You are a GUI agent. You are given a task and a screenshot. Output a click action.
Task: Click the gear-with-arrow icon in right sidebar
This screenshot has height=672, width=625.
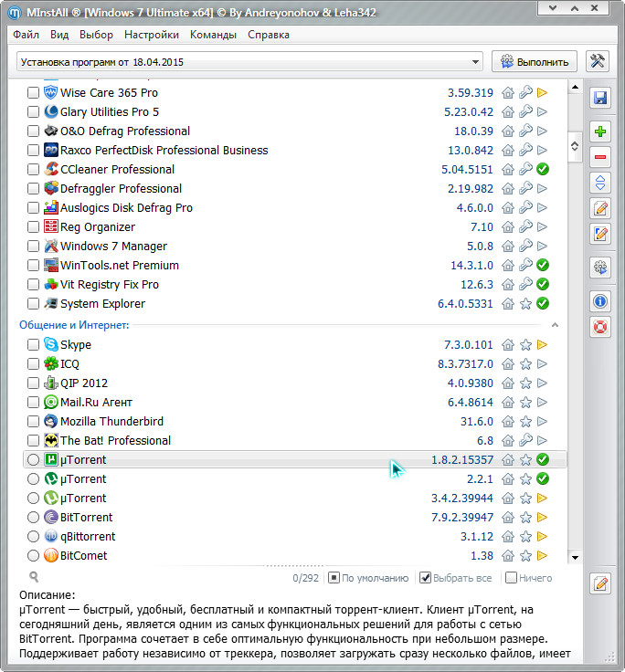[x=599, y=268]
